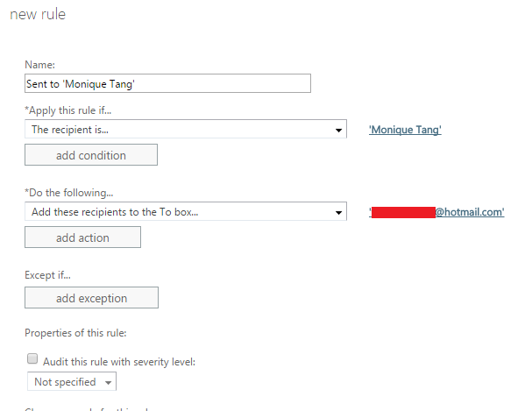Click the arrow beside 'Not specified'
Viewport: 532px width, 411px height.
point(108,382)
